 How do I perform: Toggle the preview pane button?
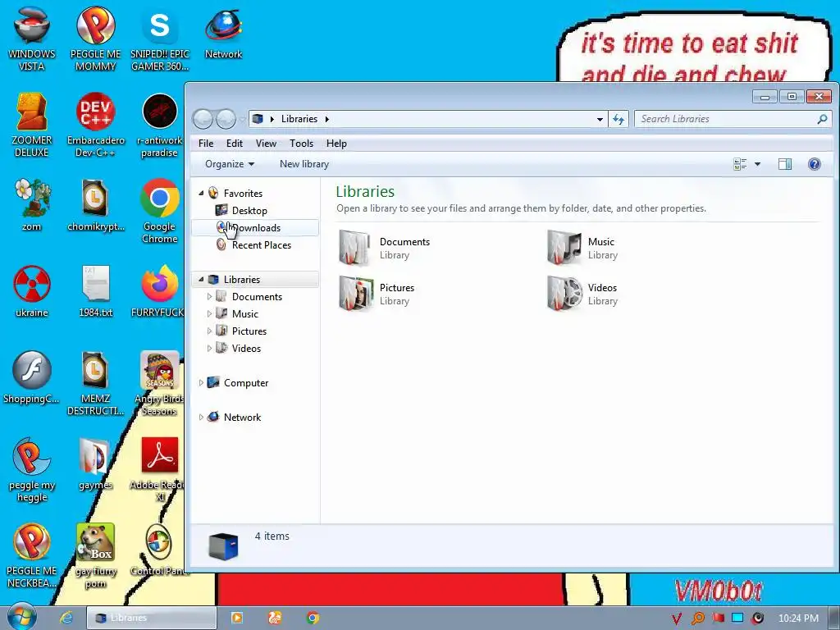click(785, 164)
